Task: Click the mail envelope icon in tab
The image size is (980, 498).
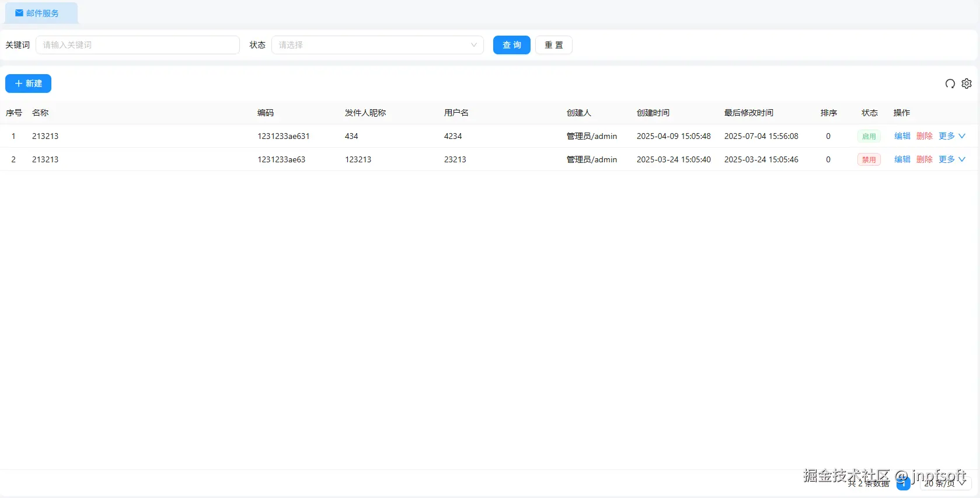Action: click(19, 13)
